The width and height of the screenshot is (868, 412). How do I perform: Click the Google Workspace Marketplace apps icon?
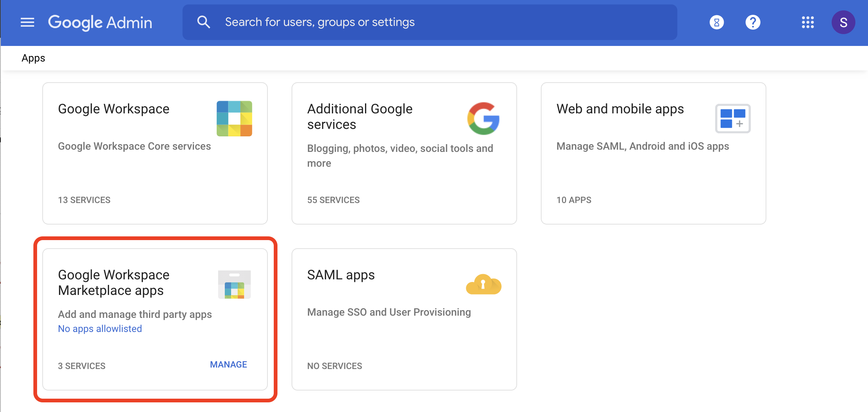pos(234,285)
